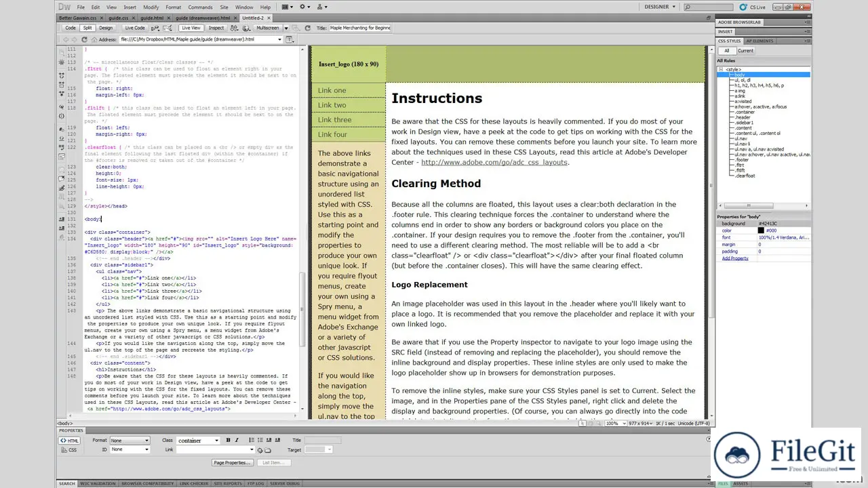Viewport: 868px width, 488px height.
Task: Click the Refresh Design View icon near Title
Action: 307,28
